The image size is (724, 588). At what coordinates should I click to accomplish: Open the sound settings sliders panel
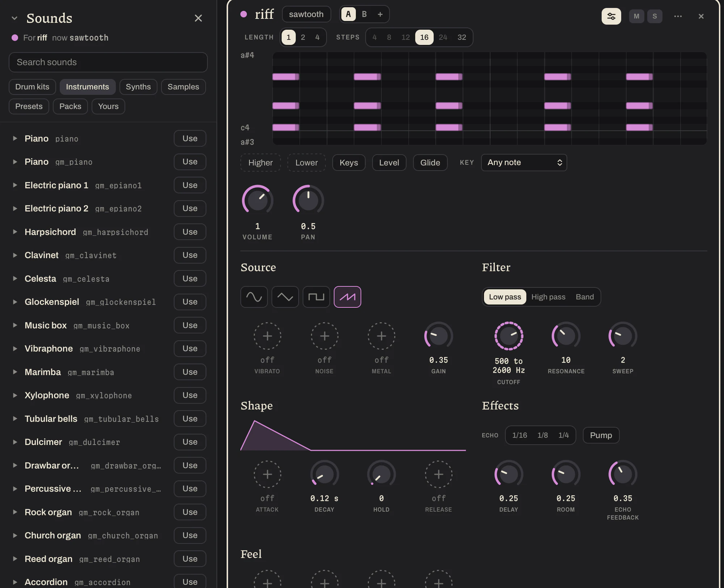point(611,16)
